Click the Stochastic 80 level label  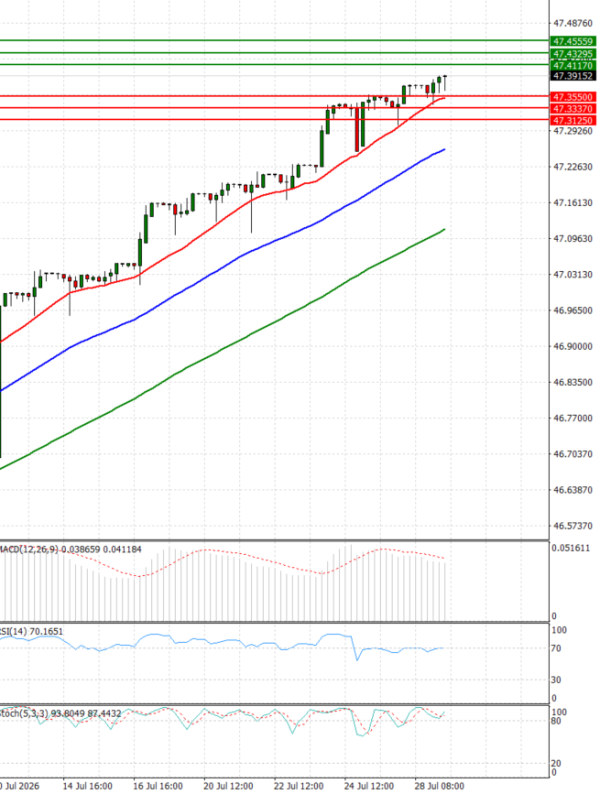556,721
